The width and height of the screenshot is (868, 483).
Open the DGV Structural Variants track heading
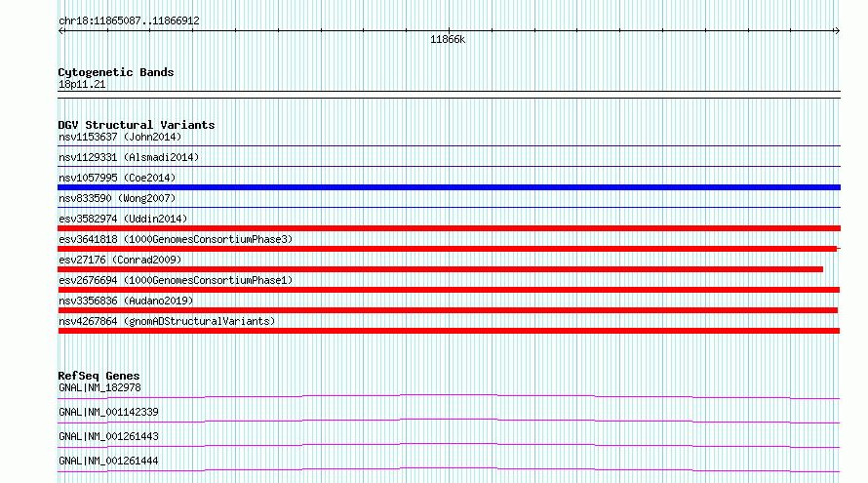coord(137,125)
